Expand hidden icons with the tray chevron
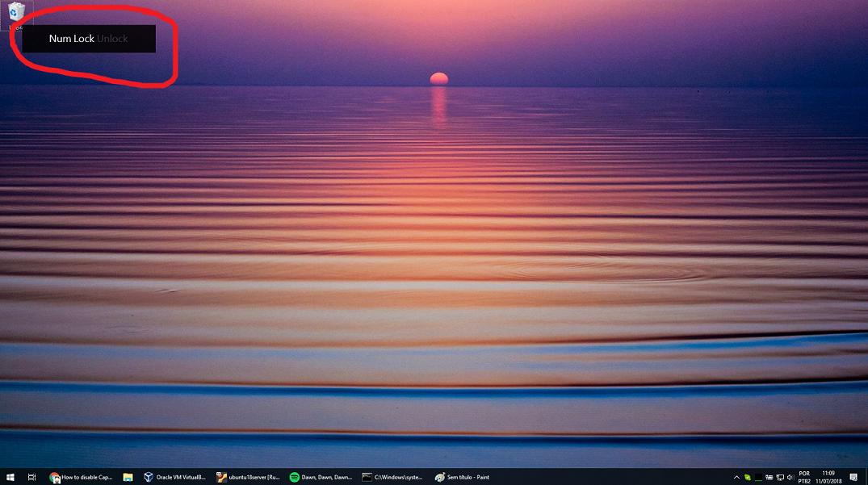Image resolution: width=868 pixels, height=485 pixels. point(736,476)
